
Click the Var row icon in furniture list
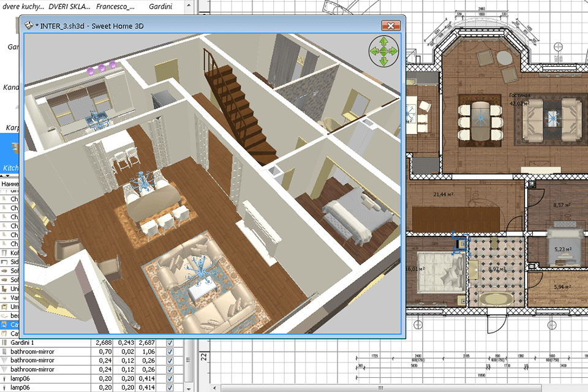coord(4,298)
